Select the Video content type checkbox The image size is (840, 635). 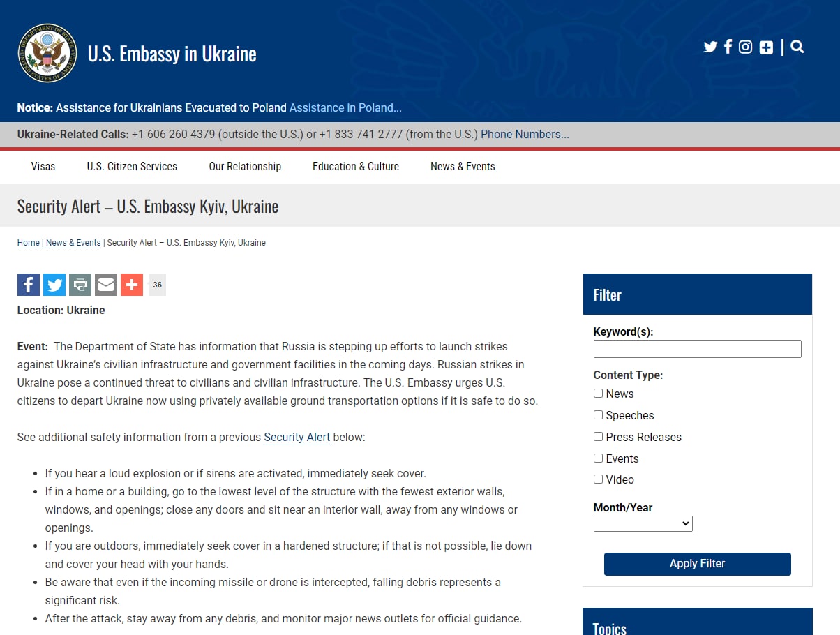point(598,479)
